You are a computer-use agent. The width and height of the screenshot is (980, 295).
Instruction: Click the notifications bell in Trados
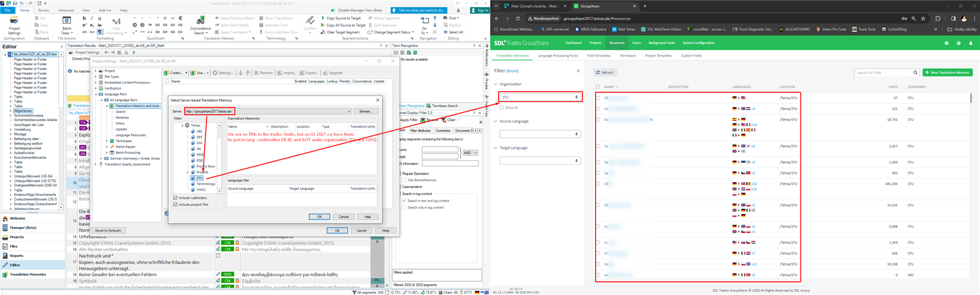458,10
